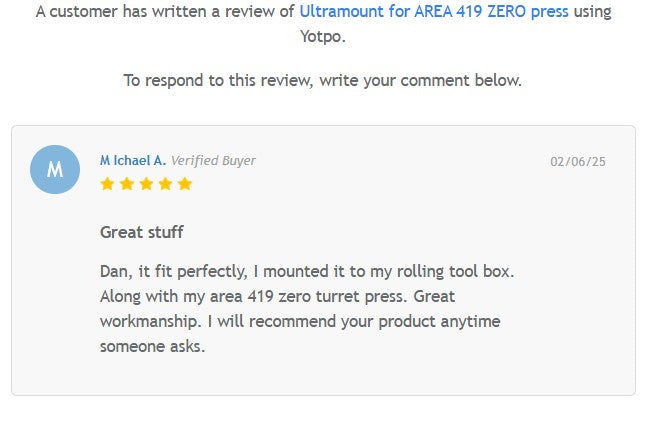Click the "Along with my area 419" line

click(x=277, y=296)
